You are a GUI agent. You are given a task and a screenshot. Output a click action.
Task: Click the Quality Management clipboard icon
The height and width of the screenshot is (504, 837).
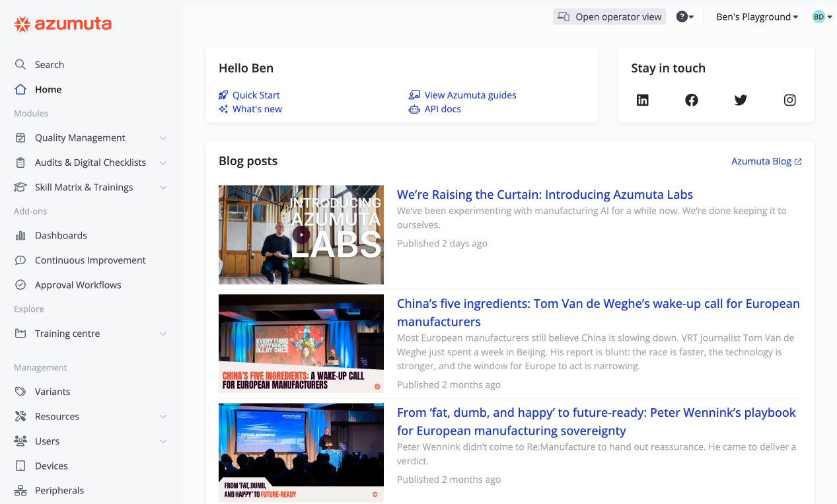point(20,138)
